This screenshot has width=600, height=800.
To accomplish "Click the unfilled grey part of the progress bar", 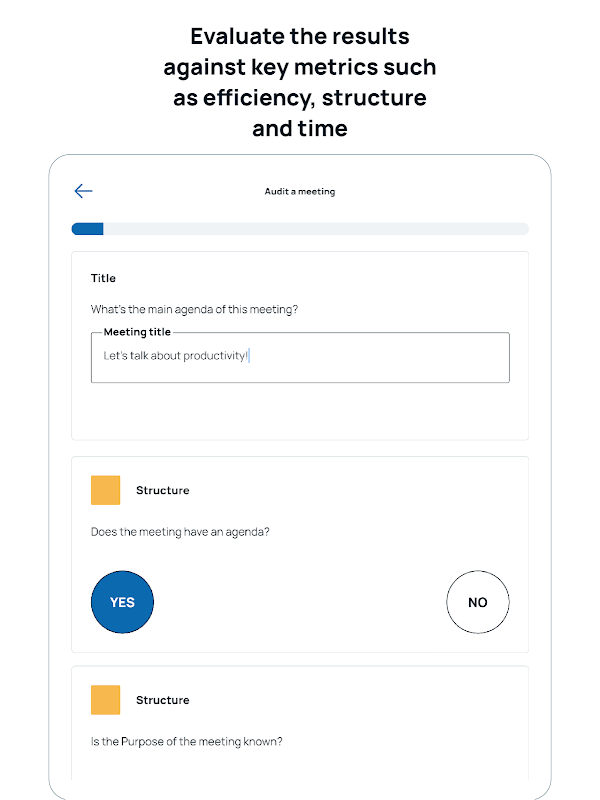I will click(315, 229).
